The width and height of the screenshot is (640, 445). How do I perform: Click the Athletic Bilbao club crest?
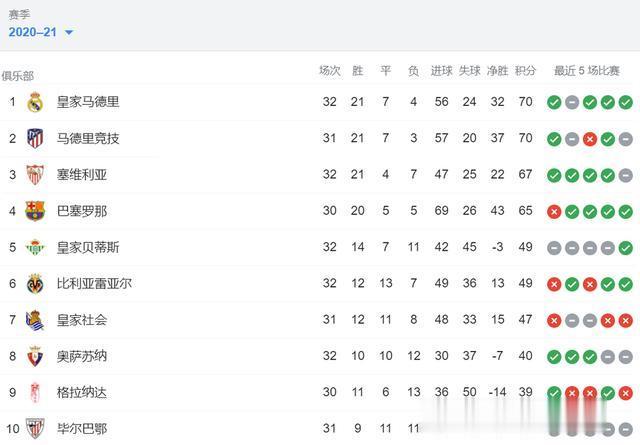point(35,429)
